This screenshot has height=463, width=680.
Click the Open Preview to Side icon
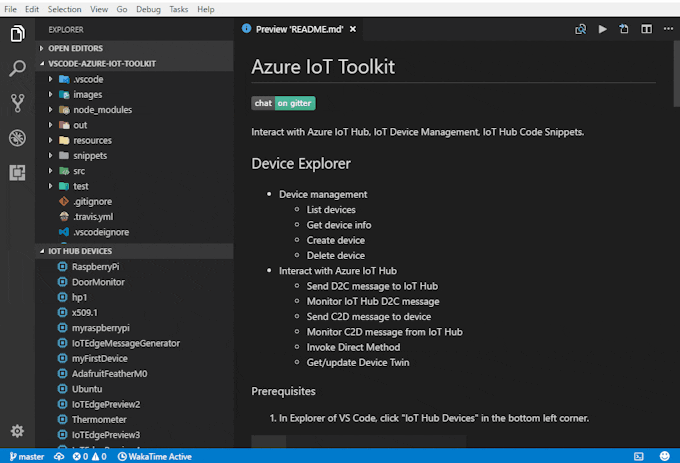[x=580, y=29]
